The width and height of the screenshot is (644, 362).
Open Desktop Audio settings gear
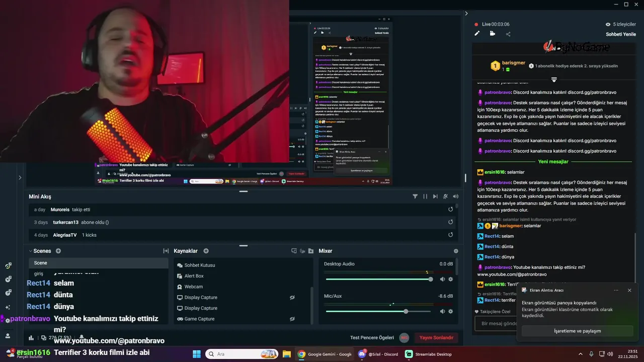tap(451, 279)
